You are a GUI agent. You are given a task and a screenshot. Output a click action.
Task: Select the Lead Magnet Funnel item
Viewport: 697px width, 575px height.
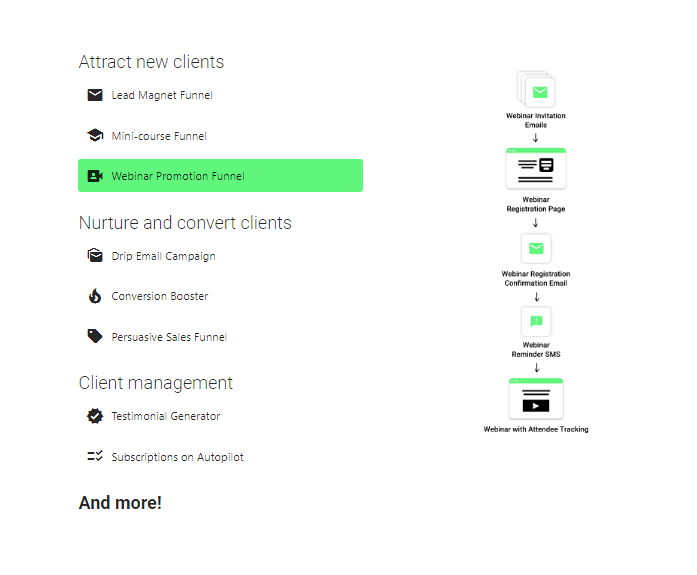(162, 95)
